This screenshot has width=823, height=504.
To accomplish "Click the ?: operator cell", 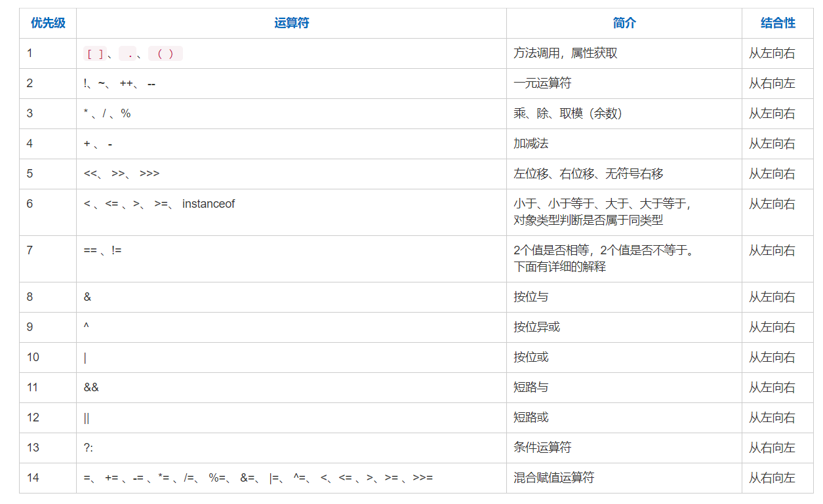I will (291, 448).
